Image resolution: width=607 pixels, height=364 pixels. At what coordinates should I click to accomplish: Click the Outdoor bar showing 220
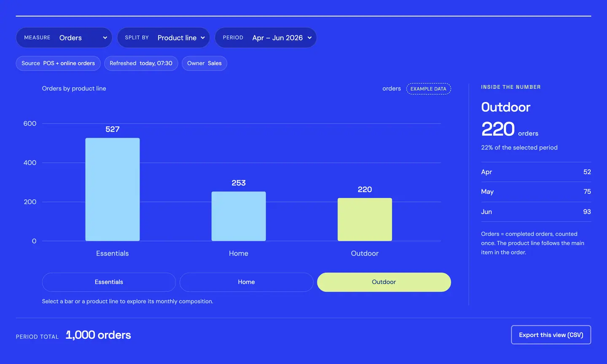pos(365,219)
